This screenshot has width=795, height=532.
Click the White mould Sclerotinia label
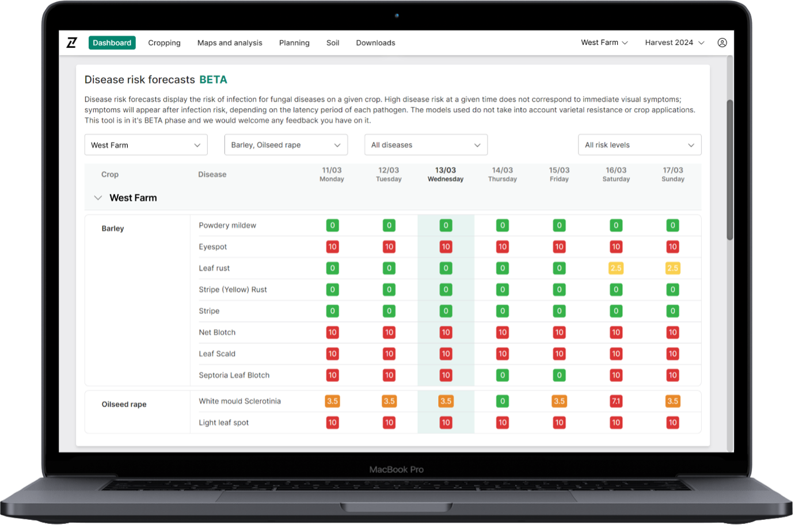(x=240, y=401)
